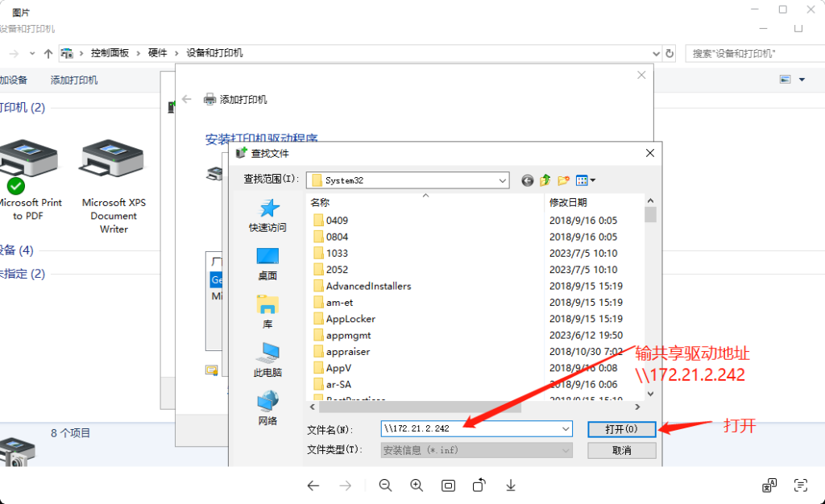
Task: Click the zoom out magnifier icon
Action: point(385,485)
